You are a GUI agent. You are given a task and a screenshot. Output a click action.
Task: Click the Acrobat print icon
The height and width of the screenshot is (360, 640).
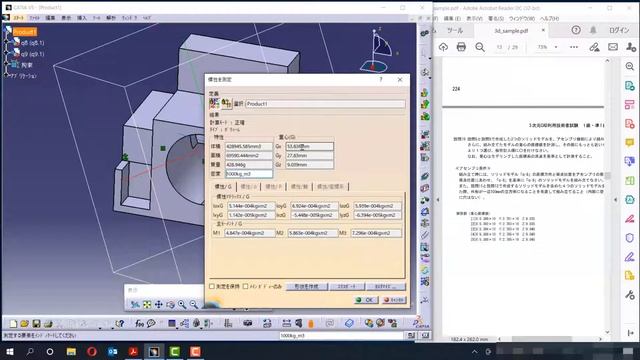click(x=461, y=47)
